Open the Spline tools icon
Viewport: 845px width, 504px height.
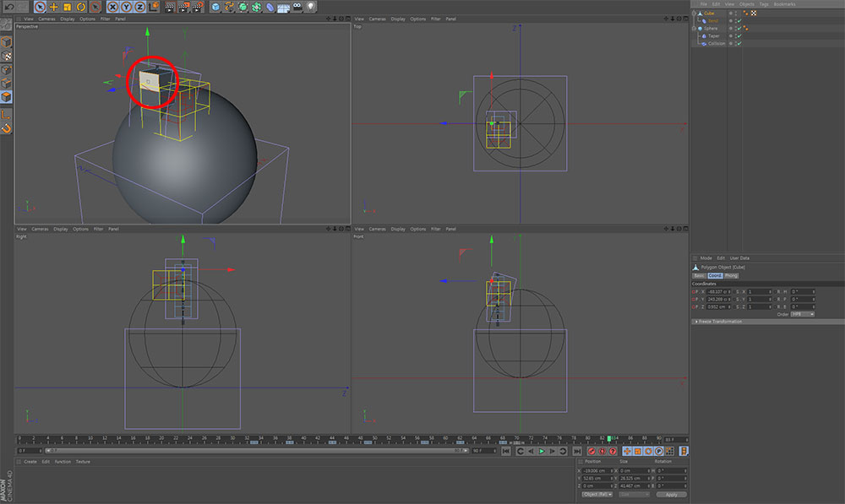point(229,7)
